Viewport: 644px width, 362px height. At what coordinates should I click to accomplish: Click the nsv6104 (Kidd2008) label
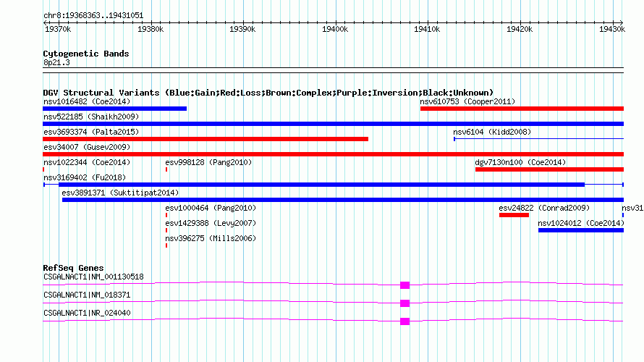[492, 132]
